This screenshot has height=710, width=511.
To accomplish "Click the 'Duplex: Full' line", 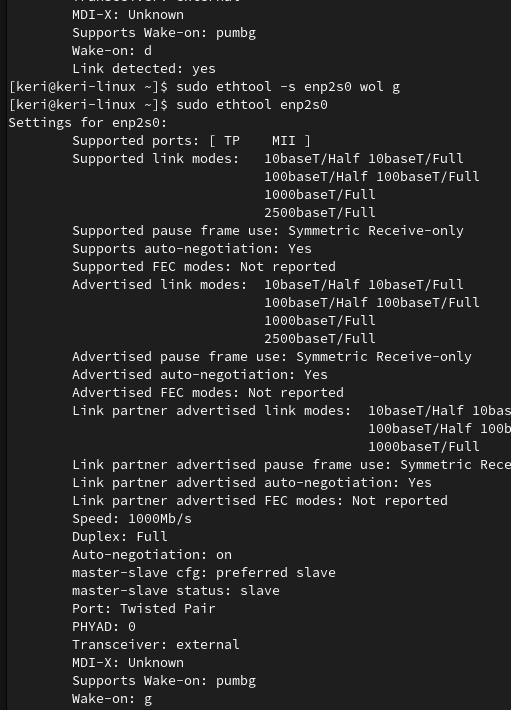I will pyautogui.click(x=120, y=537).
